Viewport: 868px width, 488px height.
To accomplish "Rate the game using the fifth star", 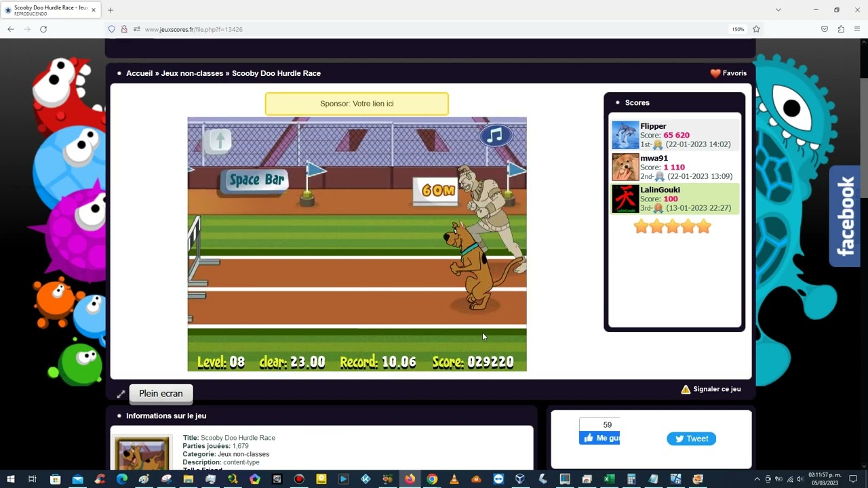I will tap(704, 227).
